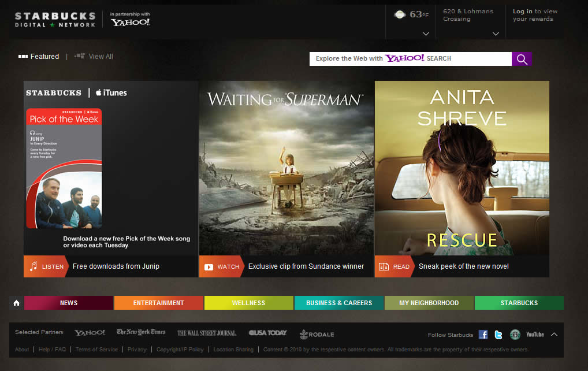The height and width of the screenshot is (371, 588).
Task: Open Location Sharing link
Action: pyautogui.click(x=233, y=349)
